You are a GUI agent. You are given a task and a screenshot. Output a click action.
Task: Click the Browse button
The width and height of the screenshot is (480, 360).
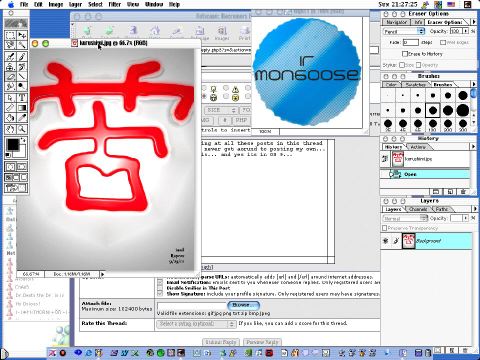tap(244, 305)
